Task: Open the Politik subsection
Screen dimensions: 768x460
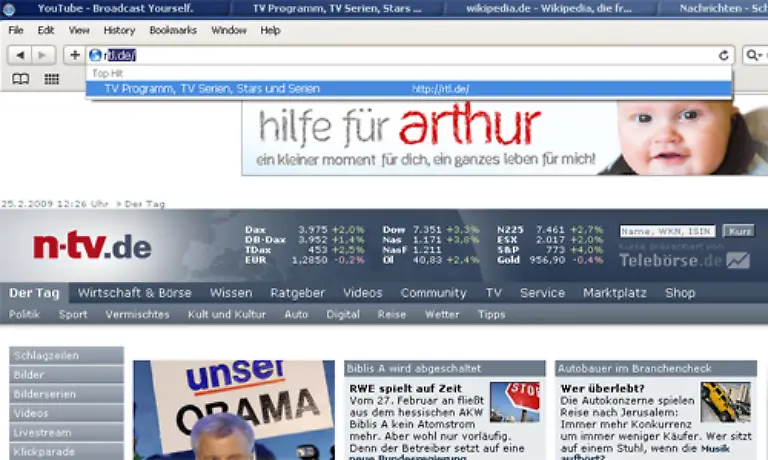Action: coord(24,315)
